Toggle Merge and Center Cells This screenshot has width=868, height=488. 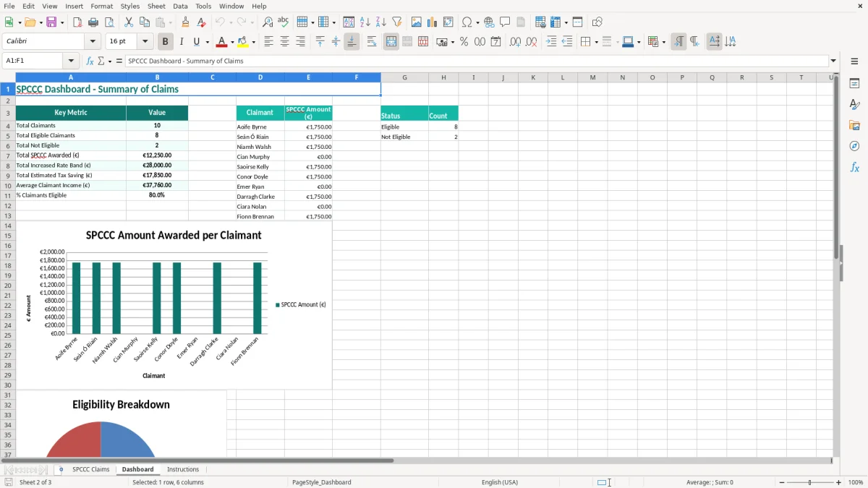click(391, 42)
